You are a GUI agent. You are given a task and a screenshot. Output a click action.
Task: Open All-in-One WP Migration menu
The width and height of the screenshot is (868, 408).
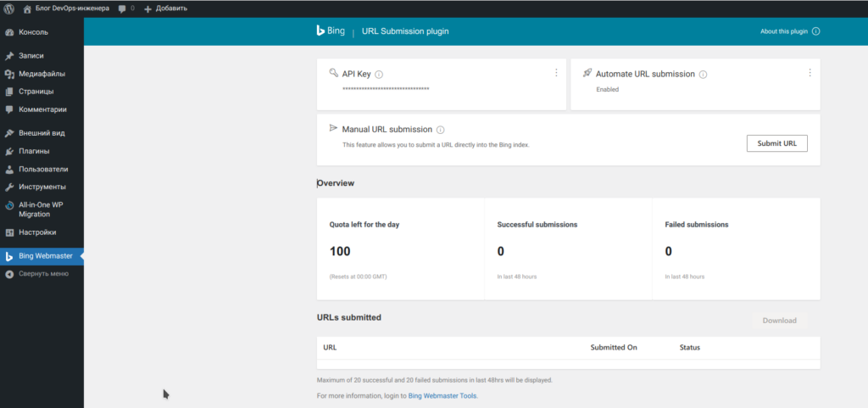41,210
